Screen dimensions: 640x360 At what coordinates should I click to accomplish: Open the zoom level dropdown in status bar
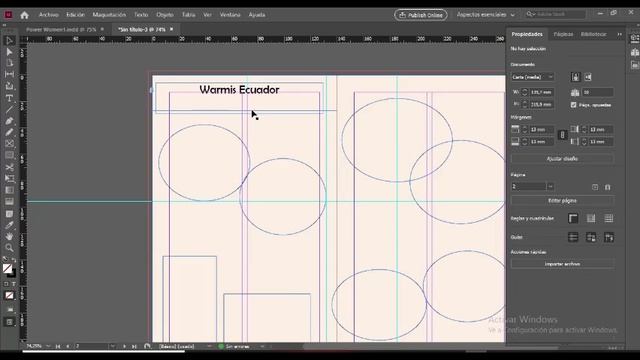tap(48, 346)
